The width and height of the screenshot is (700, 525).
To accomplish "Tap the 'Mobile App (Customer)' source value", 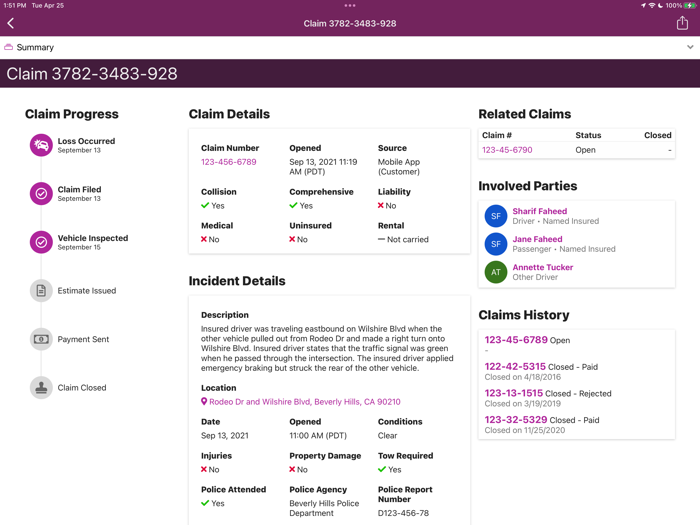I will point(399,167).
